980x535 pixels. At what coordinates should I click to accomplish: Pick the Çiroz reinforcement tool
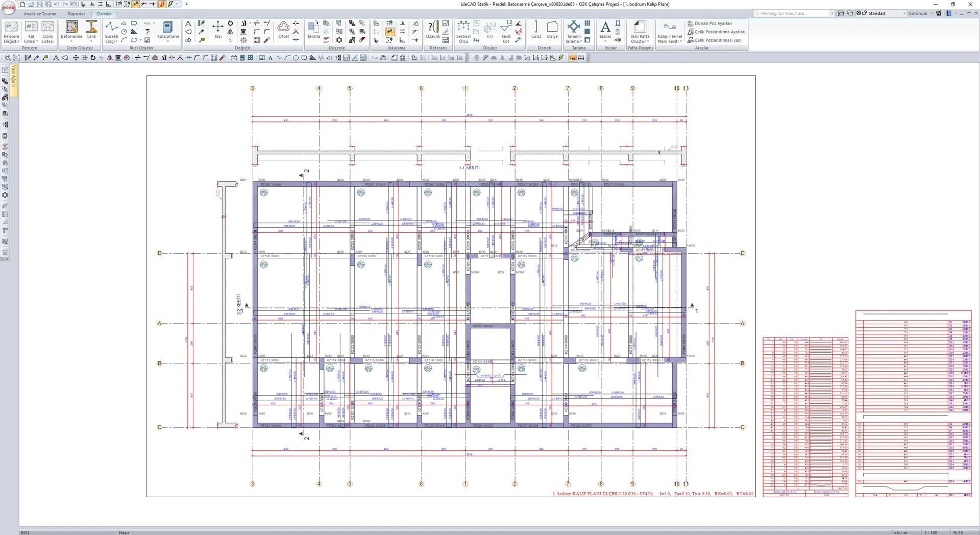536,30
